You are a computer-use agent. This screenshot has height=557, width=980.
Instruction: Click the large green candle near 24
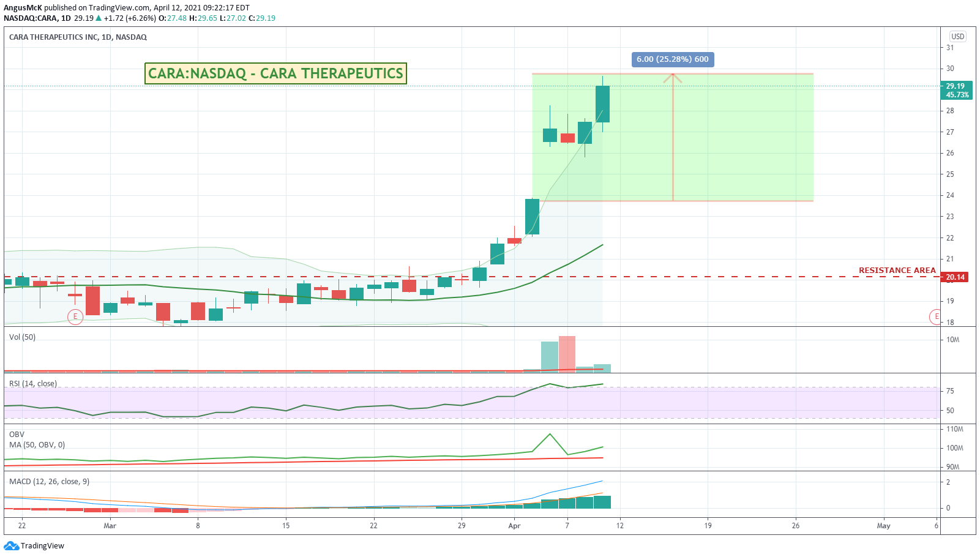tap(532, 217)
